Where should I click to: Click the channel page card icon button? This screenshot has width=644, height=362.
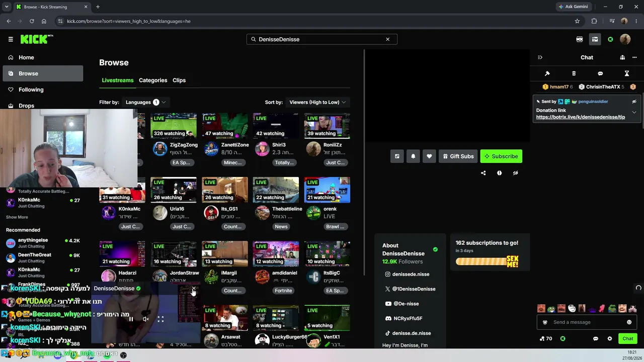tap(397, 156)
